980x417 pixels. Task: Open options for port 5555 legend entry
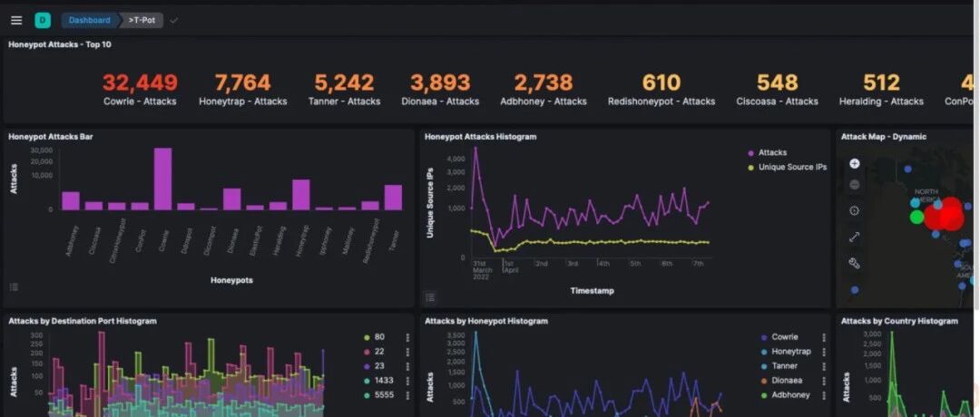point(407,395)
